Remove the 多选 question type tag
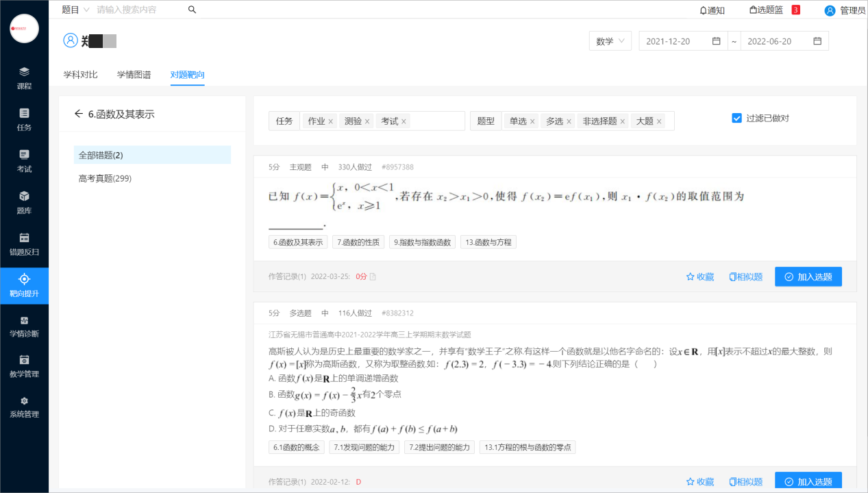Screen dimensions: 868x493 568,121
